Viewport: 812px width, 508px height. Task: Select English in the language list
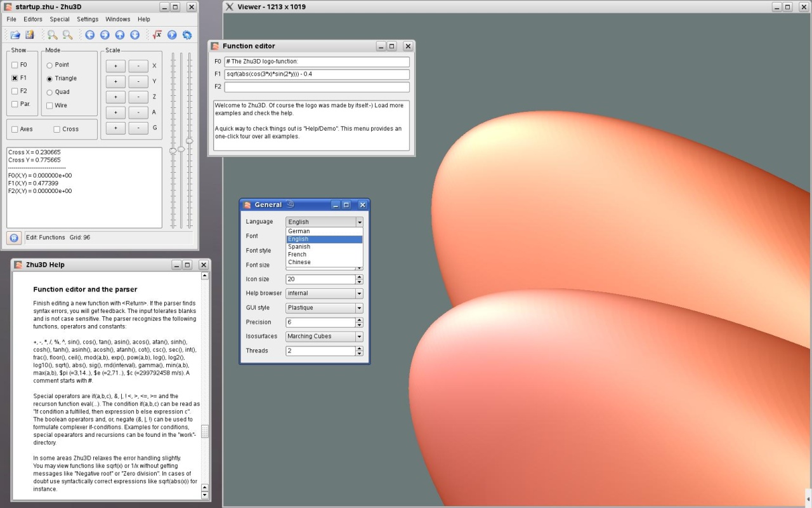point(324,239)
